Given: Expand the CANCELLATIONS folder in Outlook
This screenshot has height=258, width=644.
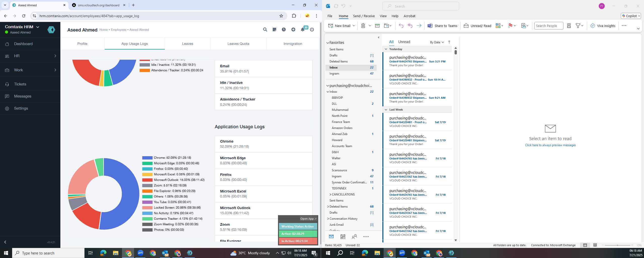Looking at the screenshot, I should point(330,195).
